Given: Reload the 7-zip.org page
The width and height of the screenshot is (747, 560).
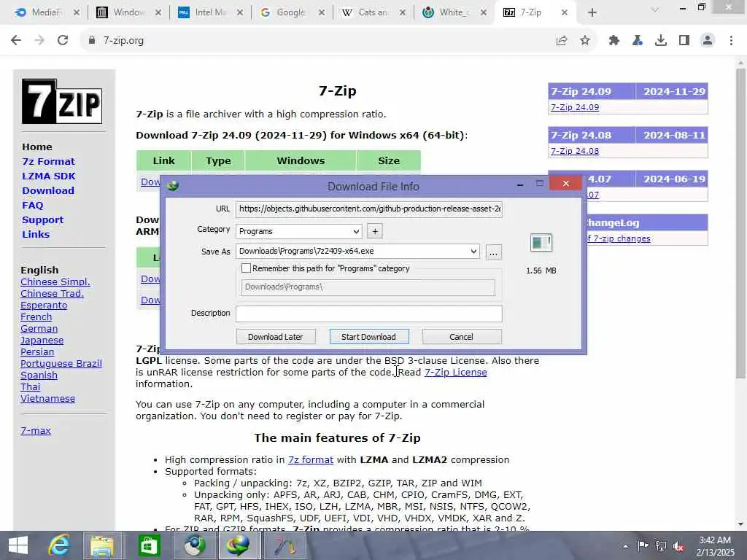Looking at the screenshot, I should (x=63, y=41).
